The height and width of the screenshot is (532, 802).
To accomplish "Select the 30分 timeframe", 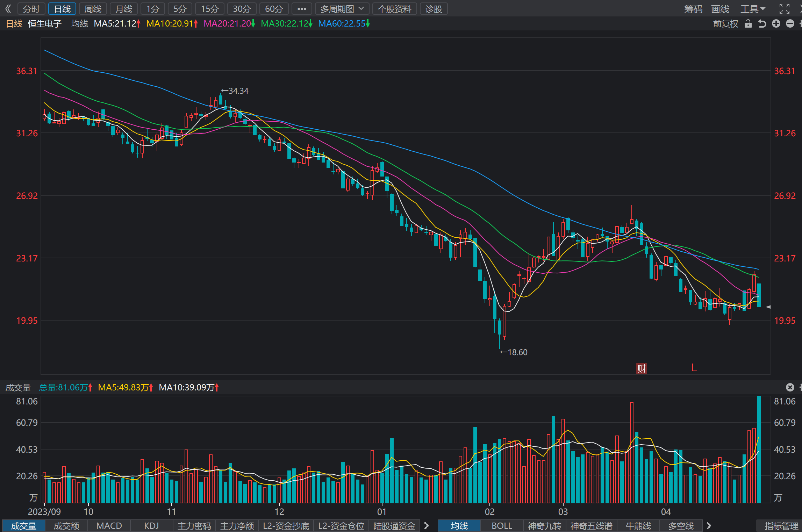I will 242,9.
